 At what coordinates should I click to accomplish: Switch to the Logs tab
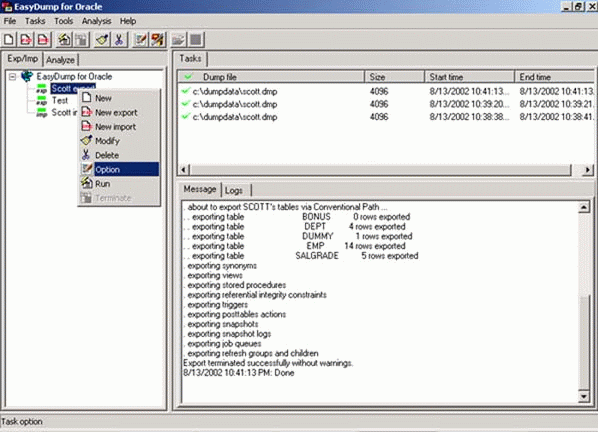pos(234,190)
